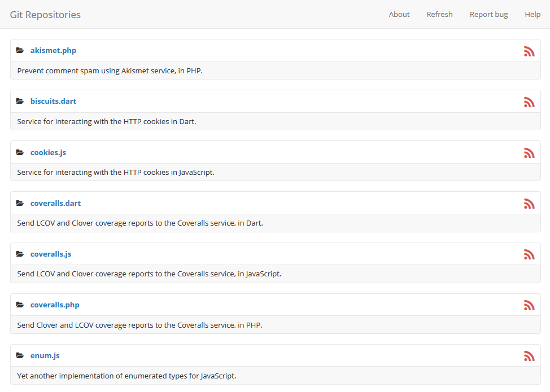Viewport: 550px width, 392px height.
Task: Click the RSS feed icon for coveralls.php
Action: point(529,305)
